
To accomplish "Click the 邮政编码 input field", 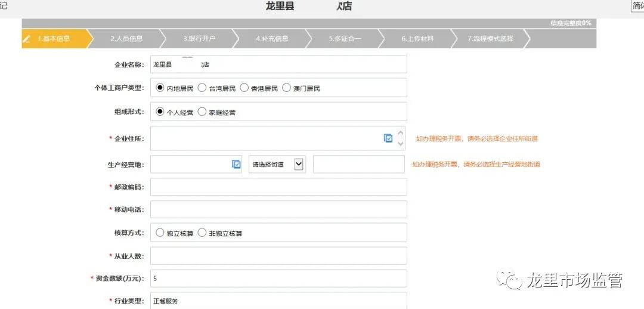I will tap(278, 187).
